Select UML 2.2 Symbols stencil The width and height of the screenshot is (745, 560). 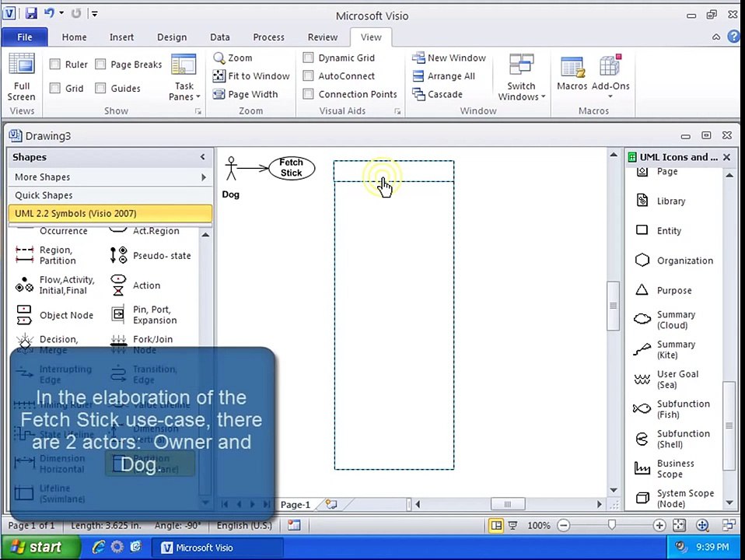pos(110,213)
